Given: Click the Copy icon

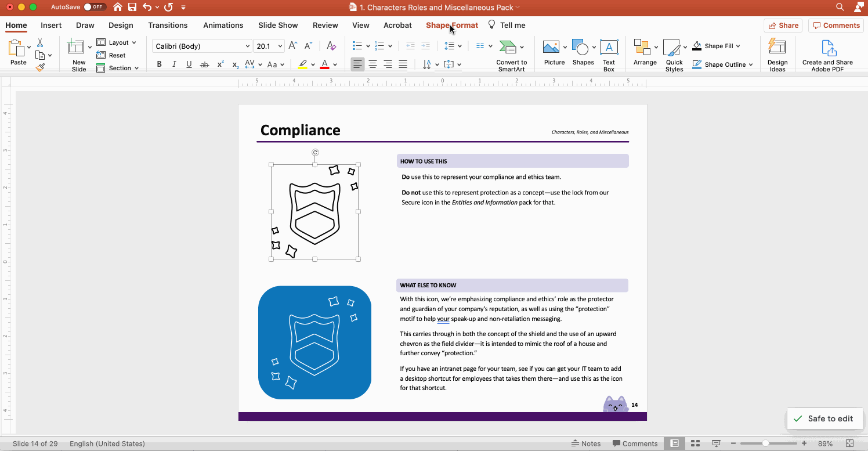Looking at the screenshot, I should coord(40,55).
